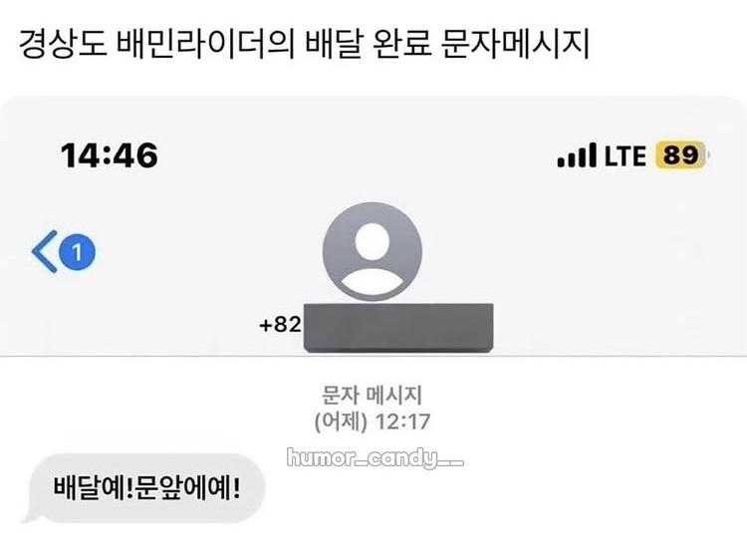Click 배민라이더의 in the headline
Viewport: 747px width, 560px height.
[205, 44]
